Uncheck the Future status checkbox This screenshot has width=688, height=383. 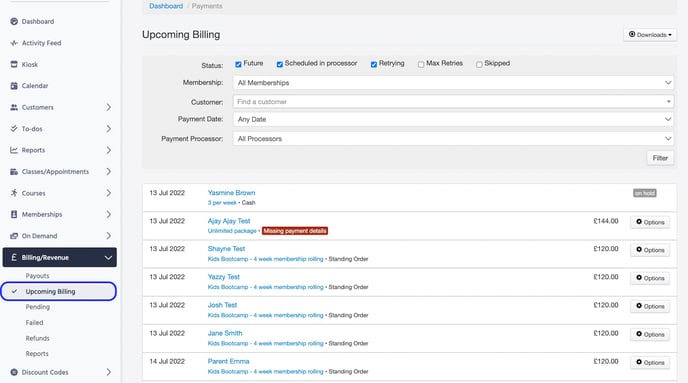tap(238, 64)
